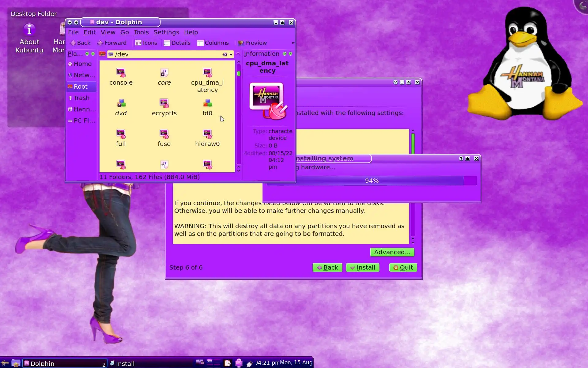This screenshot has height=368, width=588.
Task: Switch to Columns view mode
Action: click(213, 43)
